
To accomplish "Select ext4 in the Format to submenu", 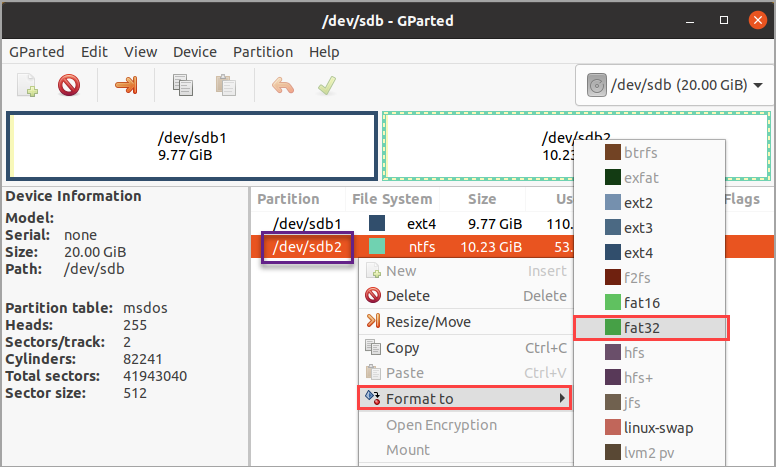I will [x=650, y=253].
